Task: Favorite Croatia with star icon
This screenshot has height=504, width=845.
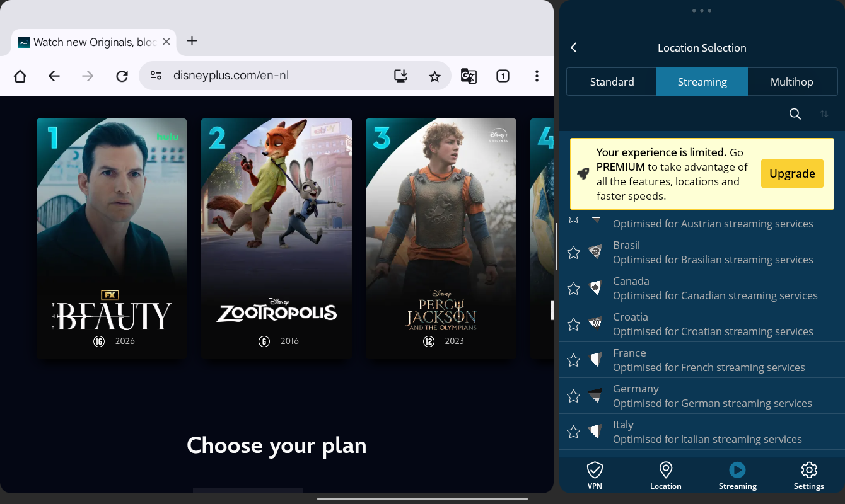Action: pyautogui.click(x=573, y=324)
